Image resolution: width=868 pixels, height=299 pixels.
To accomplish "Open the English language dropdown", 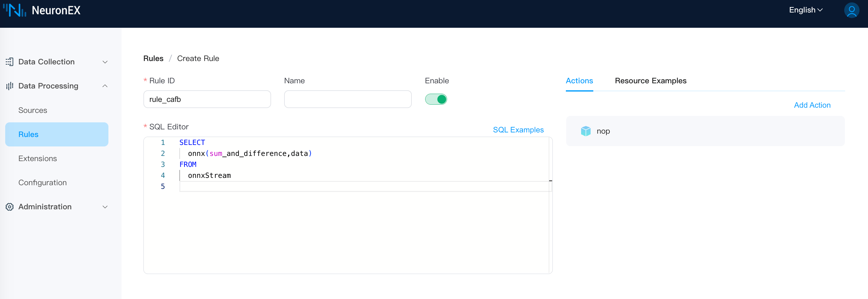I will click(806, 10).
